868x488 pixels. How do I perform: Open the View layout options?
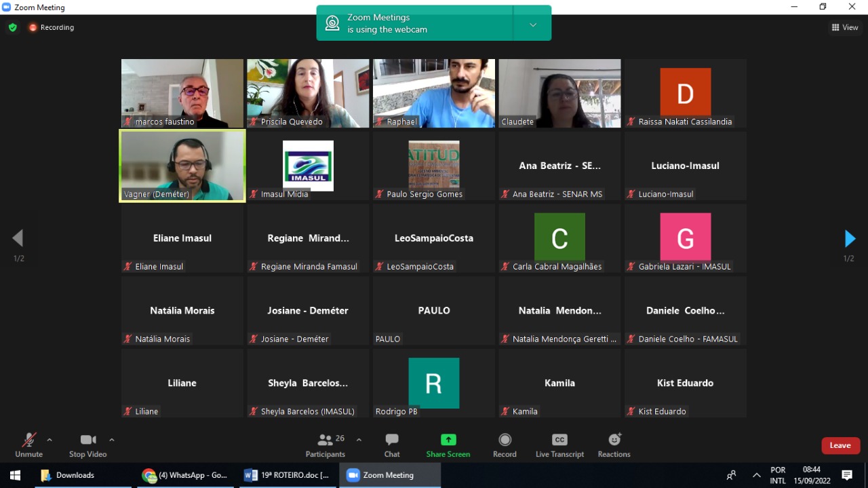[x=845, y=28]
